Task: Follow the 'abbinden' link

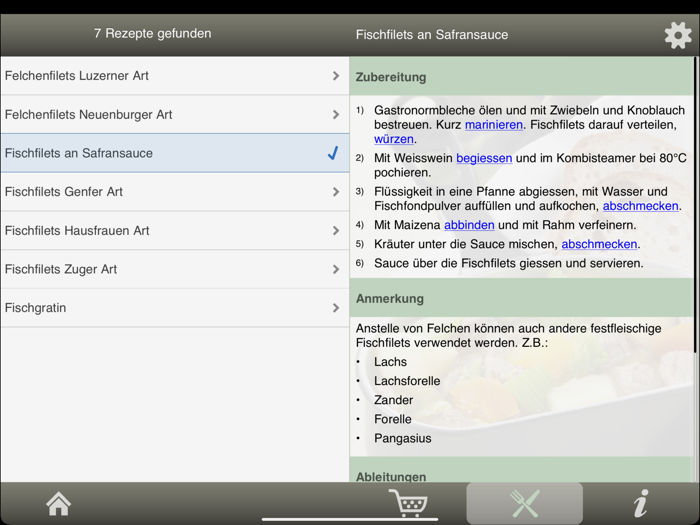Action: tap(469, 225)
